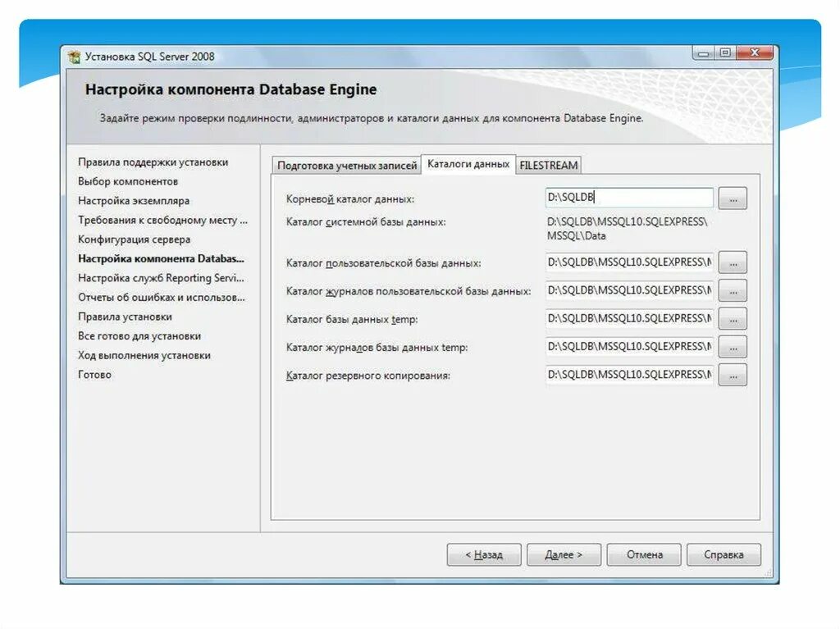
Task: Click the Корневой каталог данных input field
Action: [x=629, y=198]
